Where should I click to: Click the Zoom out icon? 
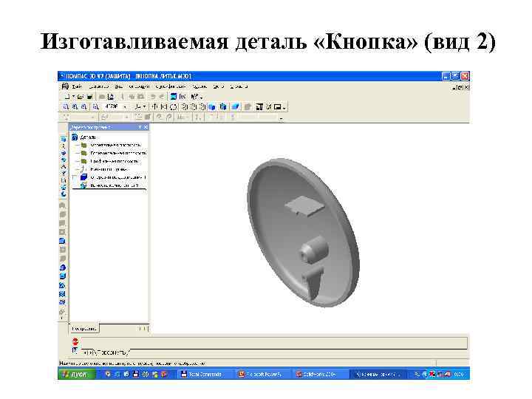tap(83, 107)
